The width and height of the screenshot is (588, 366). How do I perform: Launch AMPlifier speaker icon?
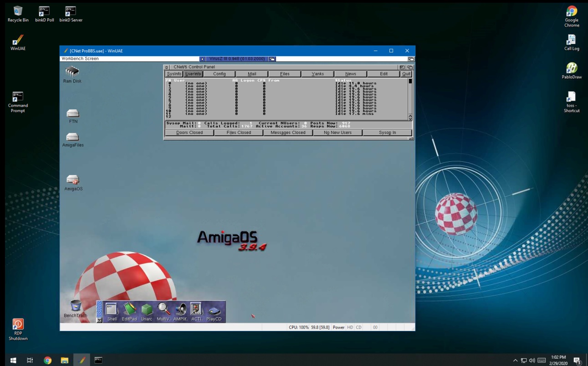[x=181, y=309]
